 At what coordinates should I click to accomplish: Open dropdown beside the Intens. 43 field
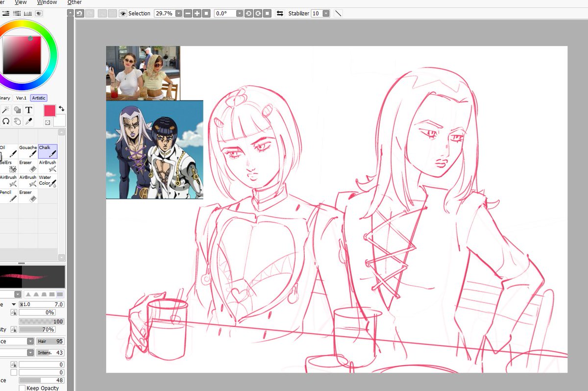coord(30,352)
